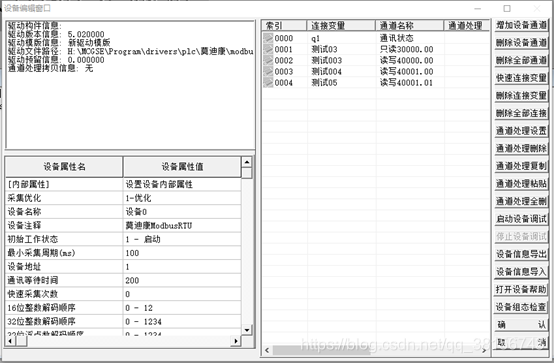
Task: Click the row icon for channel 0001
Action: pyautogui.click(x=268, y=49)
